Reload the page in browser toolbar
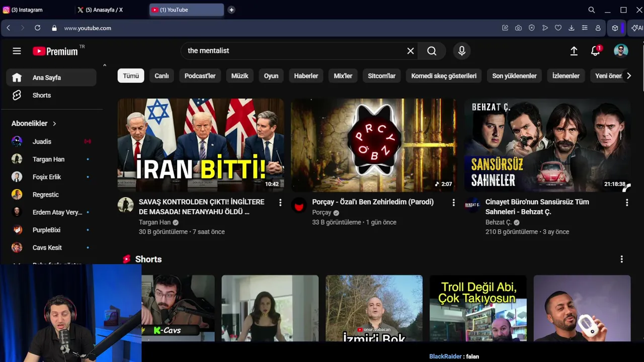Viewport: 644px width, 362px height. 37,28
